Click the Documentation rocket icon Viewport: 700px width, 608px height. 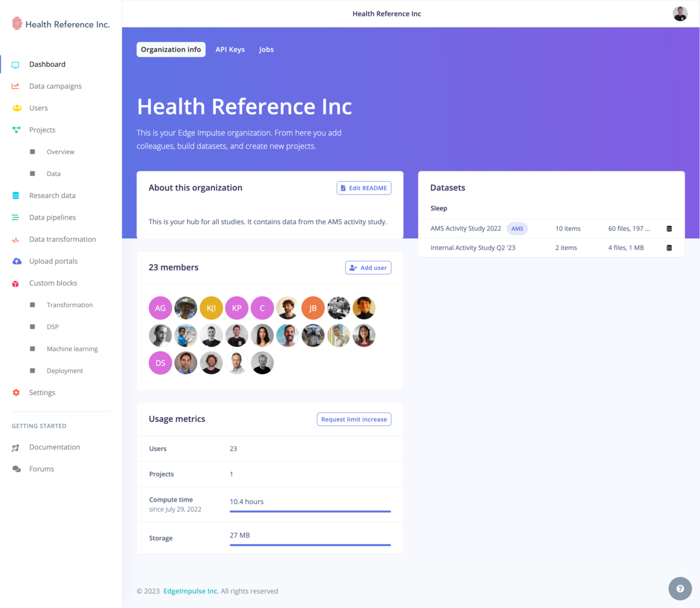click(x=16, y=447)
